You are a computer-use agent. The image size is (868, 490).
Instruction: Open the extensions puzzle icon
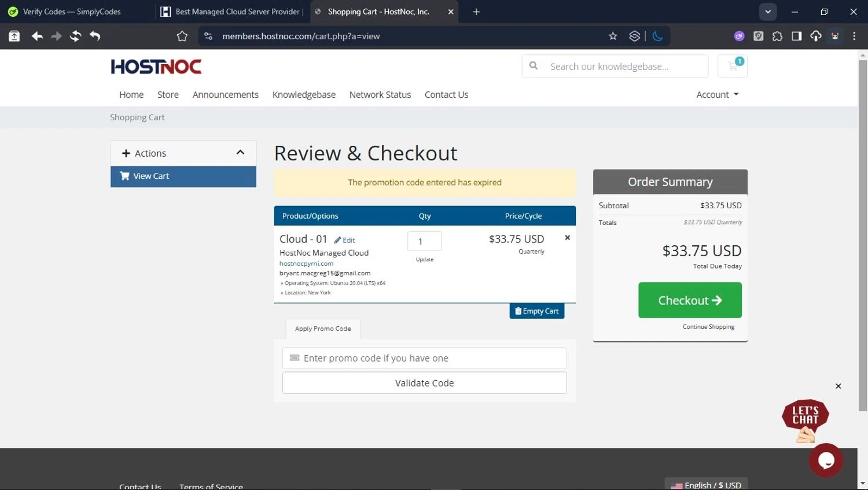coord(777,36)
